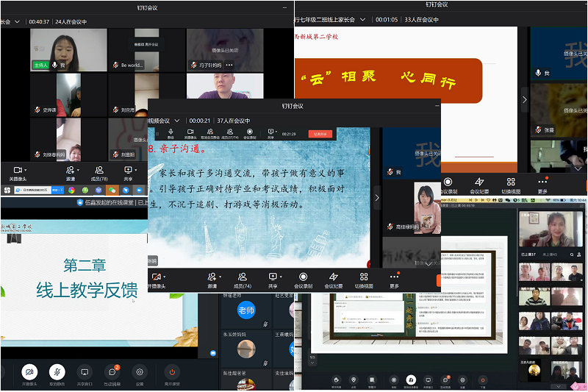Expand 视频会议 dropdown in center window header
588x392 pixels.
tap(175, 121)
